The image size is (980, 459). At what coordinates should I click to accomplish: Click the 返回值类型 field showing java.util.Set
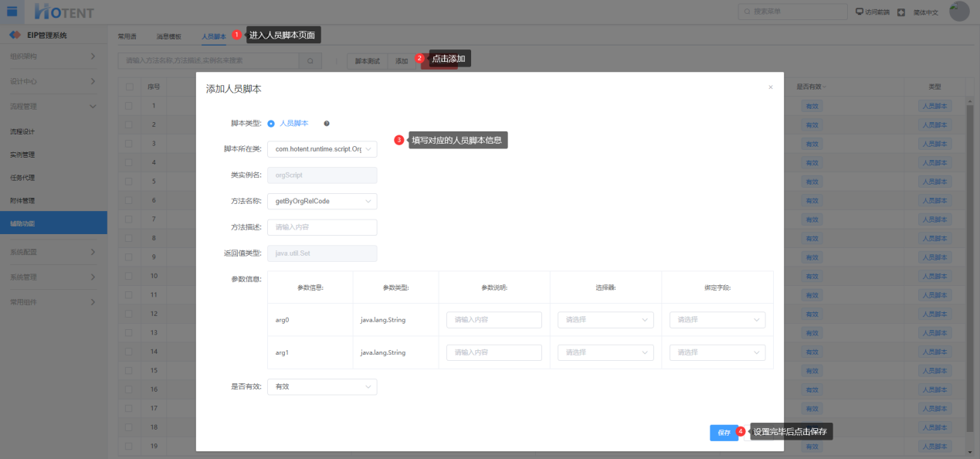click(322, 253)
